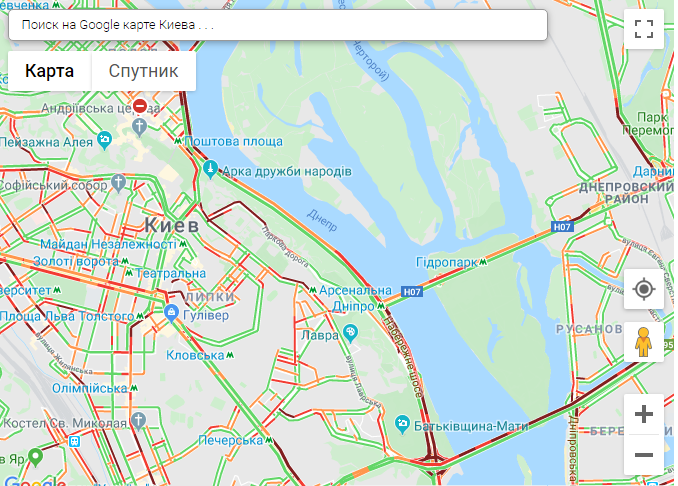Zoom out with the minus button
Image resolution: width=678 pixels, height=486 pixels.
(644, 454)
